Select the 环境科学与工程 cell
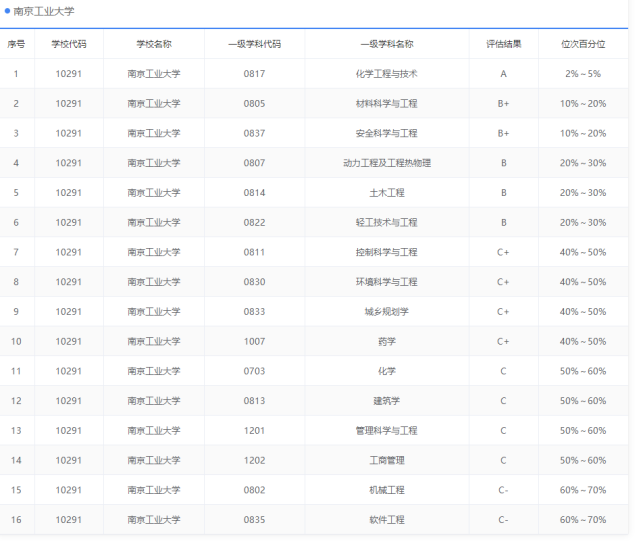 [387, 282]
